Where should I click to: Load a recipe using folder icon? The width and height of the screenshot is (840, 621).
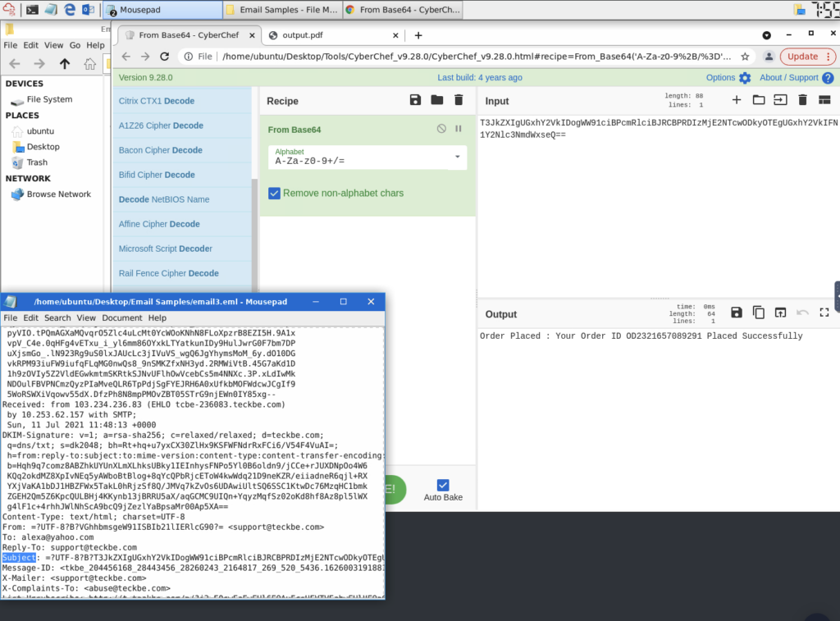click(x=437, y=100)
